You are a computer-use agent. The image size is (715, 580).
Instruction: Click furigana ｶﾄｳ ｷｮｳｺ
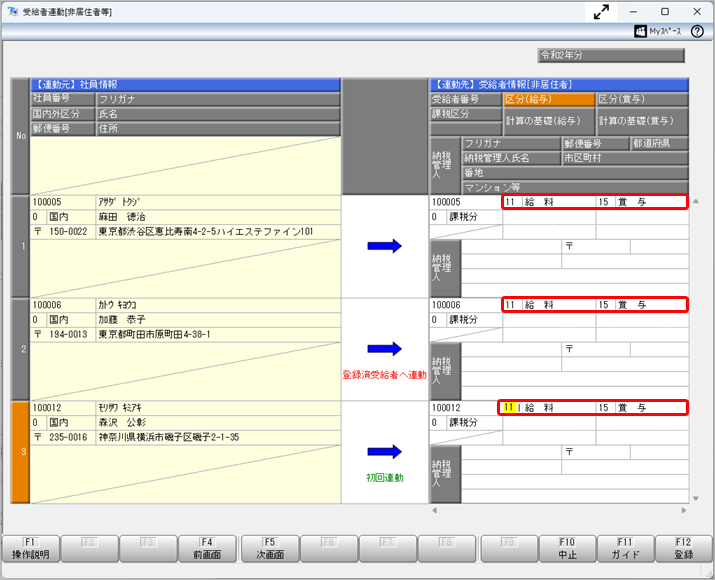(x=117, y=305)
